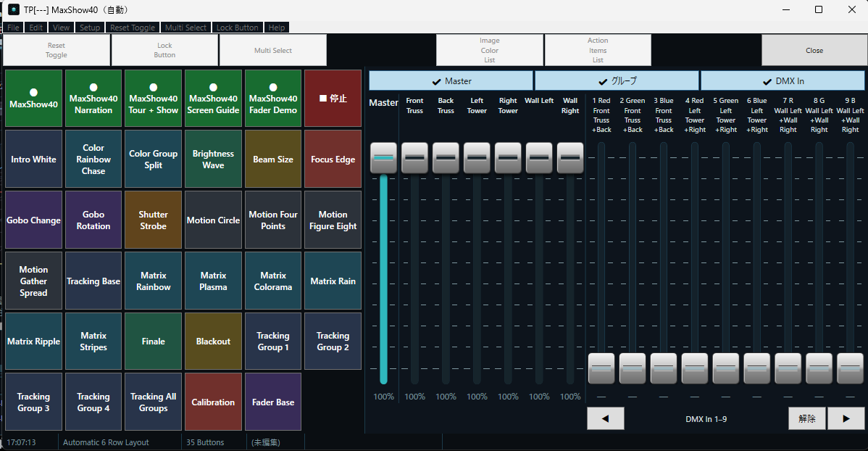Trigger the Blackout button
This screenshot has width=868, height=451.
click(213, 342)
